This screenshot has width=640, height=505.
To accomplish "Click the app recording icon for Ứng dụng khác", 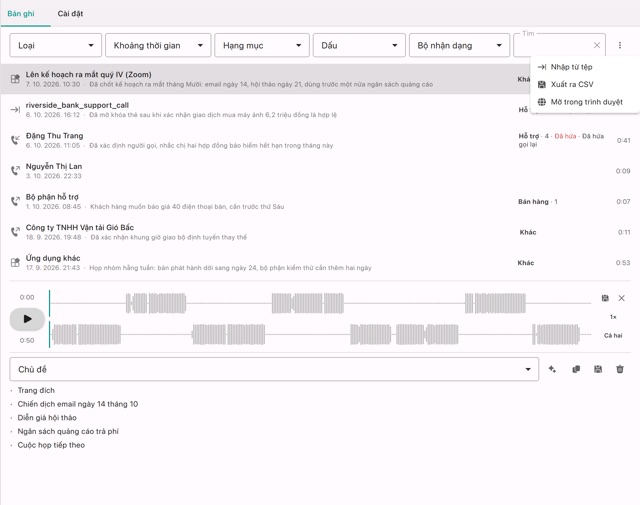I will (15, 263).
